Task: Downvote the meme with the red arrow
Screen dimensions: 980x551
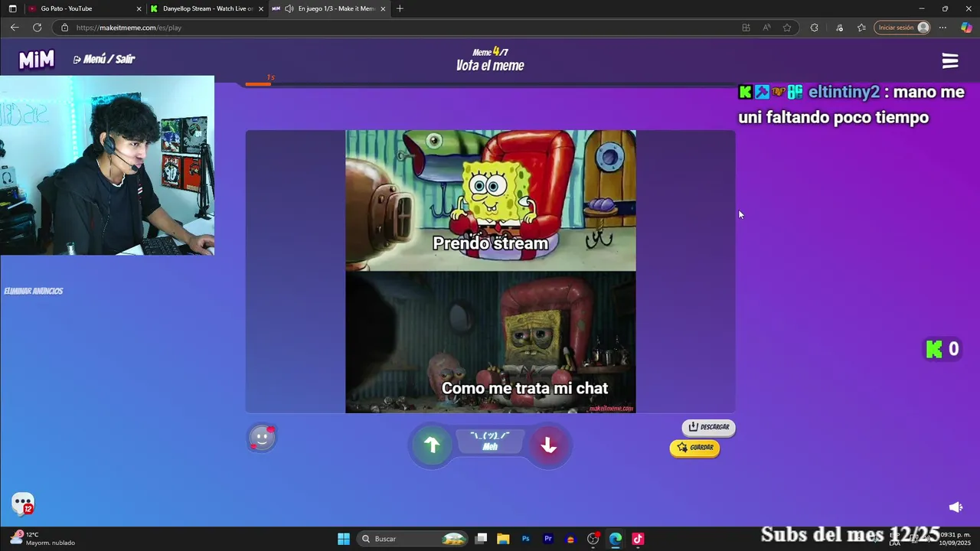Action: (x=548, y=445)
